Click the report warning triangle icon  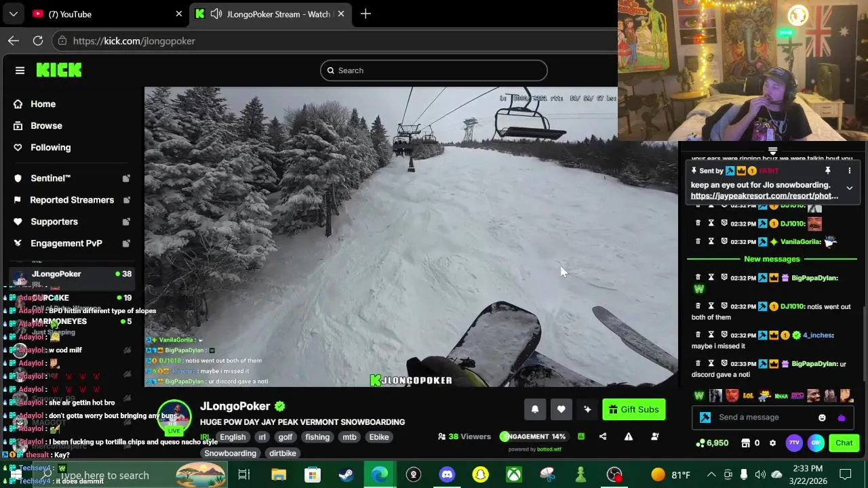[629, 436]
